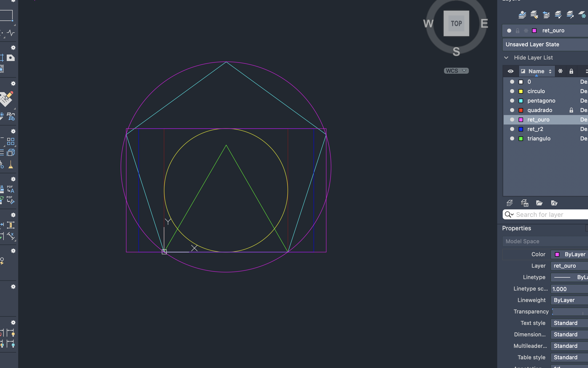Image resolution: width=588 pixels, height=368 pixels.
Task: Sort layers by Name column header
Action: [537, 71]
